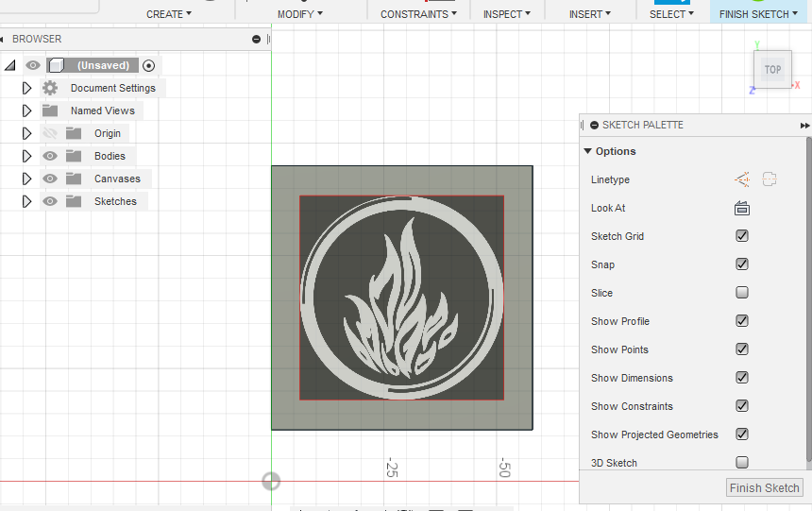Uncheck the Show Profile checkbox
Image resolution: width=812 pixels, height=511 pixels.
[x=742, y=321]
